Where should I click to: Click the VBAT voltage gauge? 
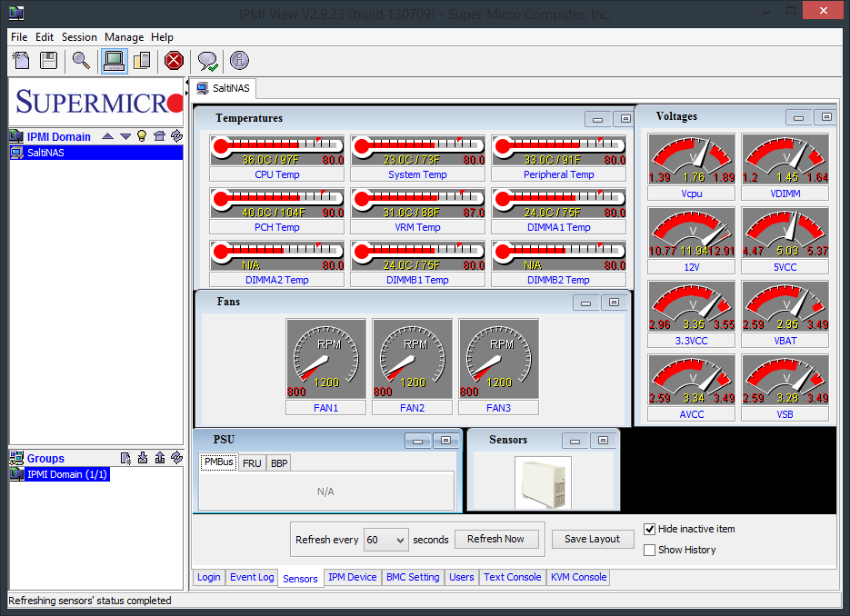click(785, 306)
